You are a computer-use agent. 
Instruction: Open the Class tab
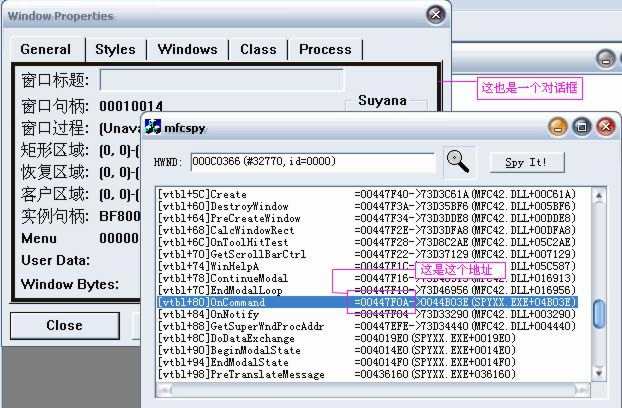pyautogui.click(x=258, y=49)
